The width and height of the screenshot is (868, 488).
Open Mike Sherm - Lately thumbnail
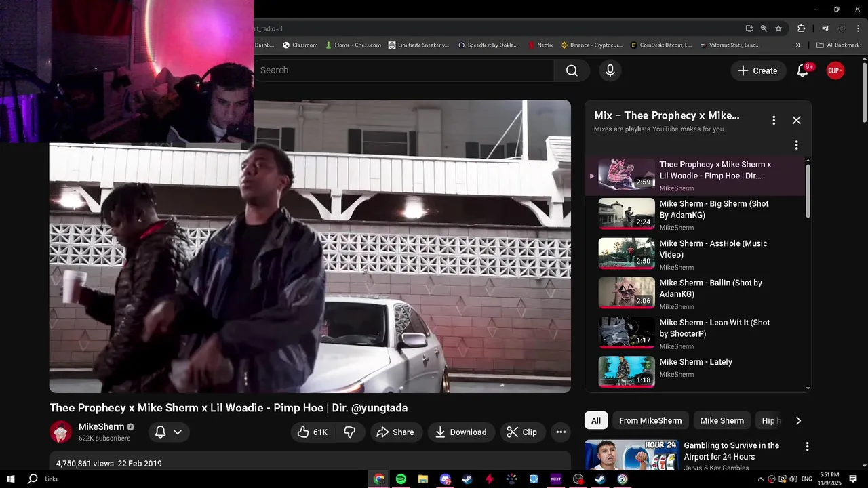(627, 372)
